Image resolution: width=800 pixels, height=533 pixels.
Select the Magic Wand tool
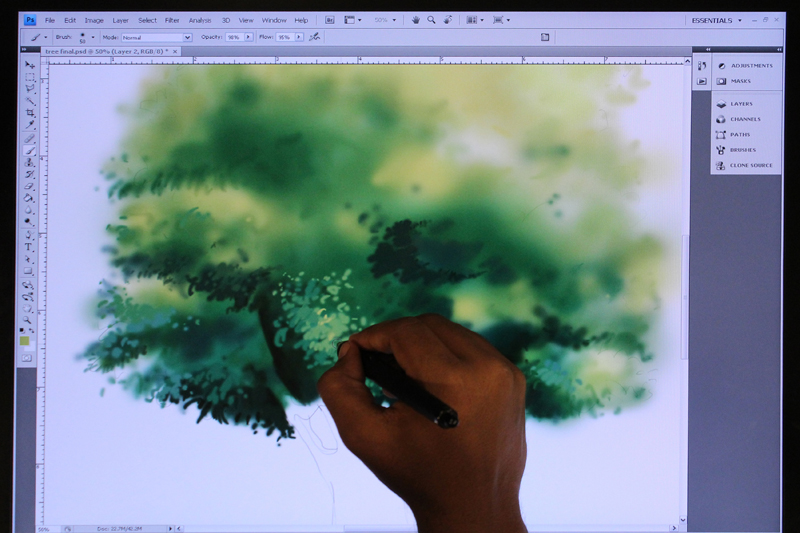pyautogui.click(x=29, y=101)
